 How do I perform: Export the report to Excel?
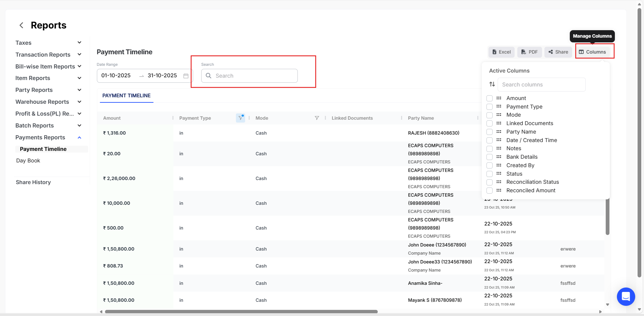tap(501, 52)
